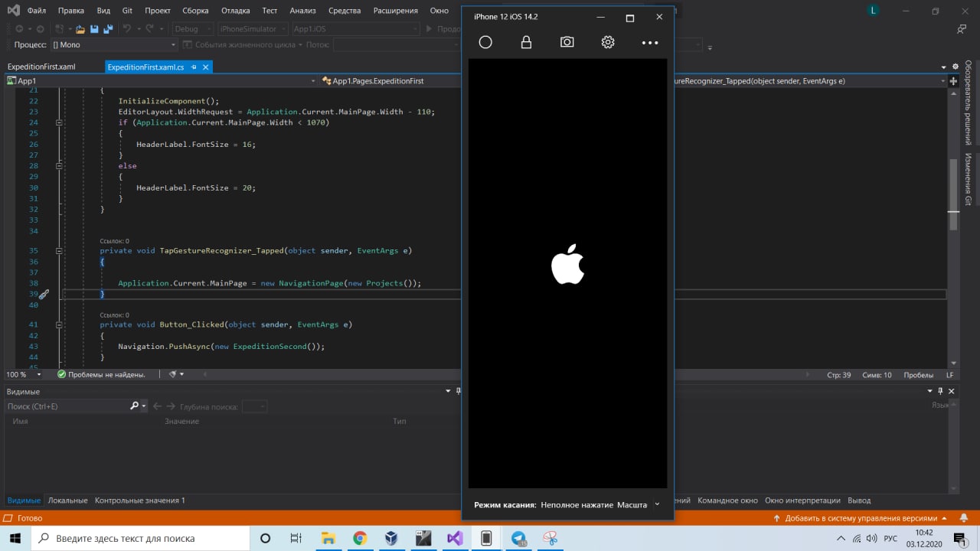Click the Save All icon in toolbar

pos(108,29)
